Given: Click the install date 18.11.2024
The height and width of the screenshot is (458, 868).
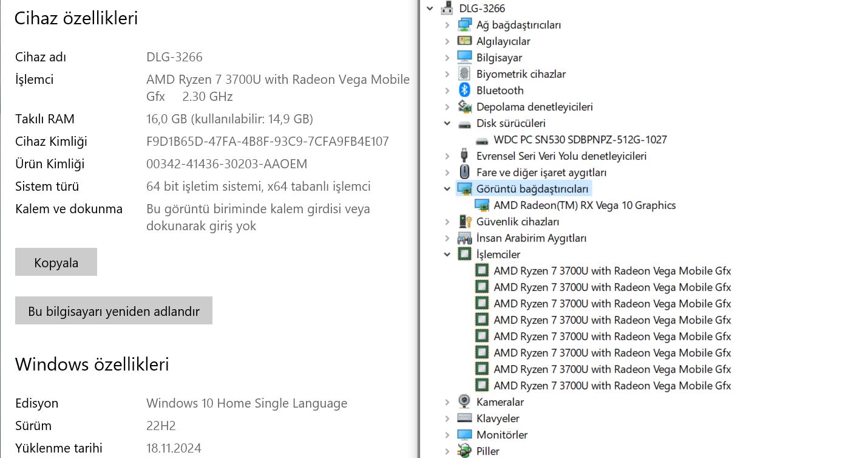Looking at the screenshot, I should (x=174, y=448).
